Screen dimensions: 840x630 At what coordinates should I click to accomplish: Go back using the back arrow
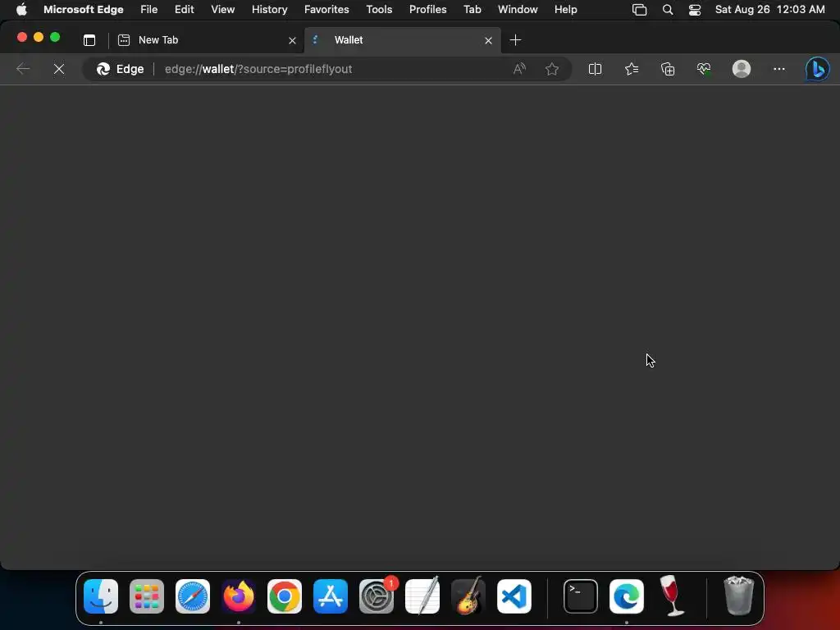point(23,69)
